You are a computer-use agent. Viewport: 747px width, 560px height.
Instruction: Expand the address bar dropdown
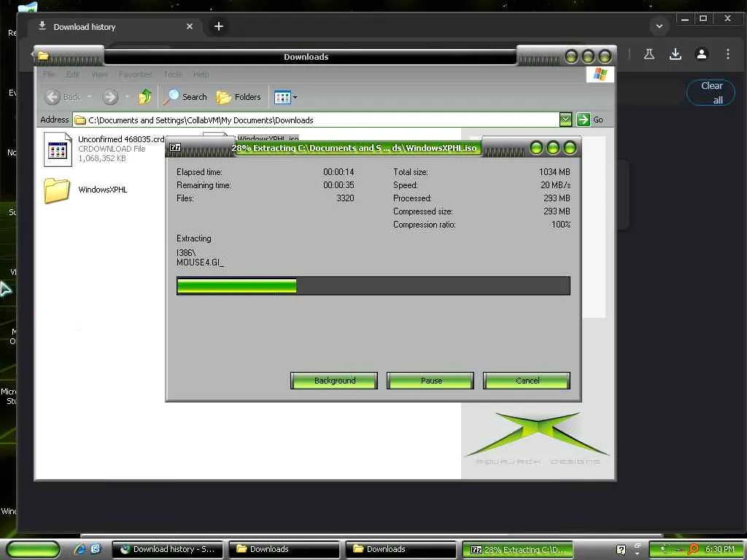pyautogui.click(x=565, y=120)
